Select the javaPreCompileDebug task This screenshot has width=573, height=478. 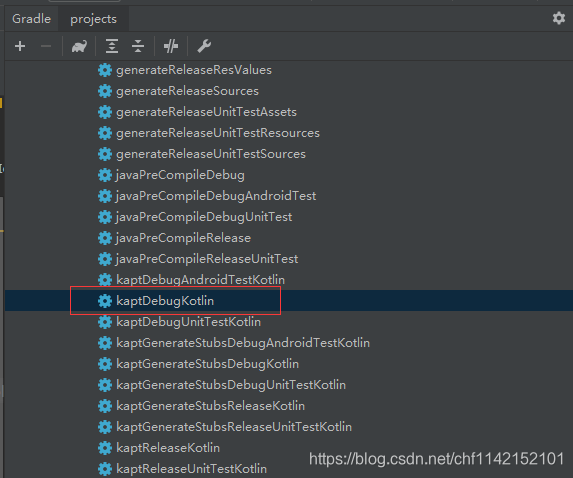180,175
